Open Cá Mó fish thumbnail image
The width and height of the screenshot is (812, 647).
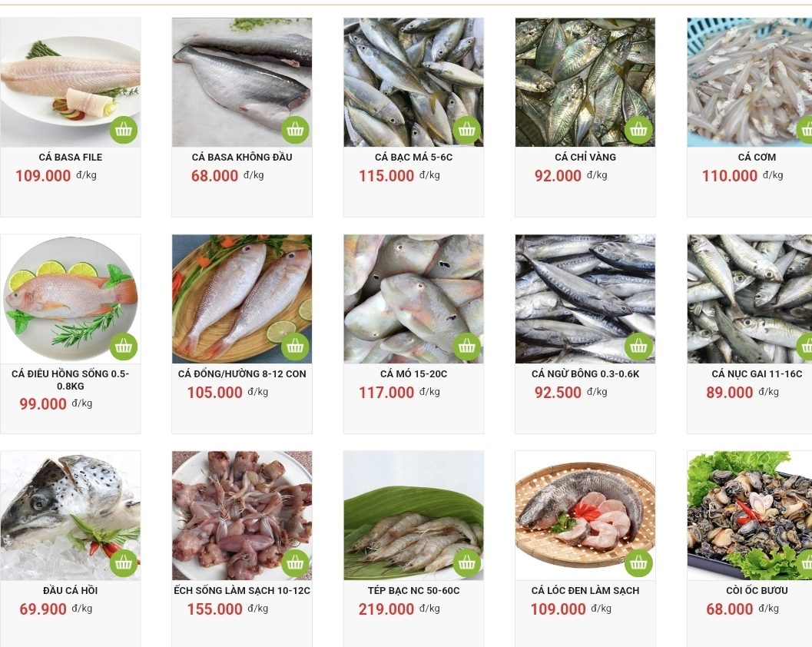(x=414, y=299)
